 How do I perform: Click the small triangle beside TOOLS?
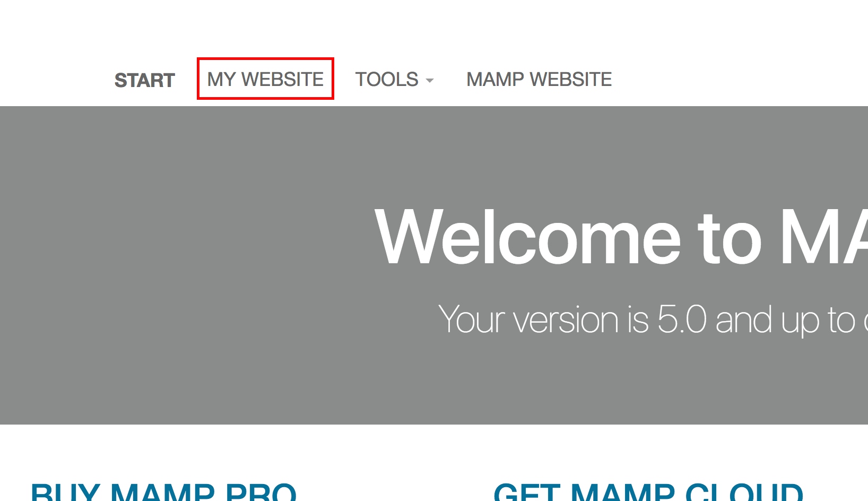[430, 81]
